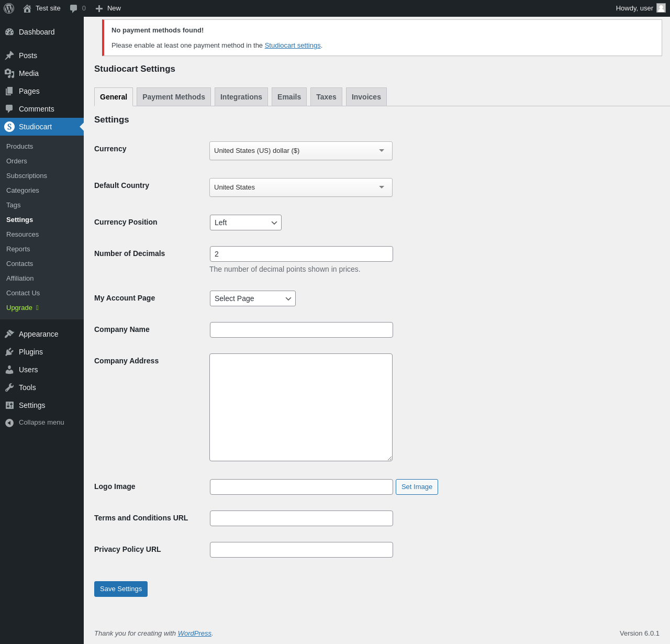Open Orders in the Studiocart submenu
670x644 pixels.
(x=42, y=161)
